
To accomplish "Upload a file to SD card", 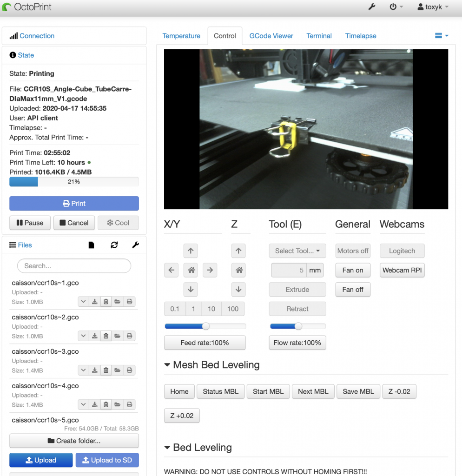I will (x=107, y=460).
